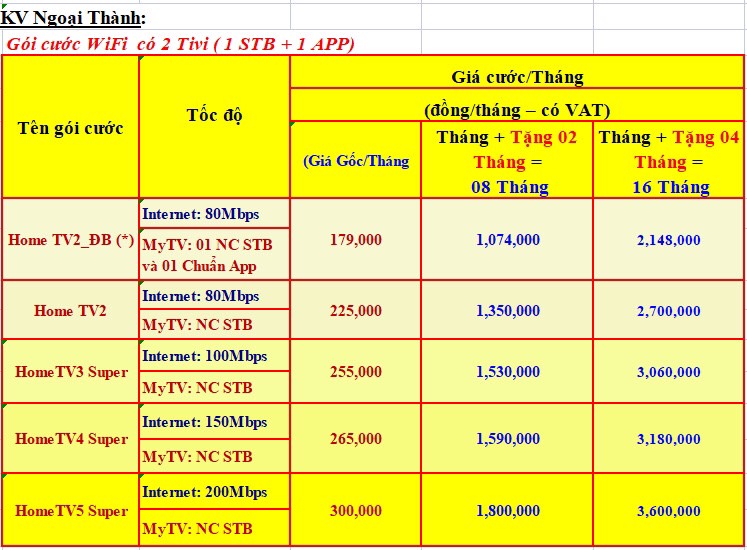Select the 225,000 price cell
Image resolution: width=747 pixels, height=550 pixels.
[356, 310]
